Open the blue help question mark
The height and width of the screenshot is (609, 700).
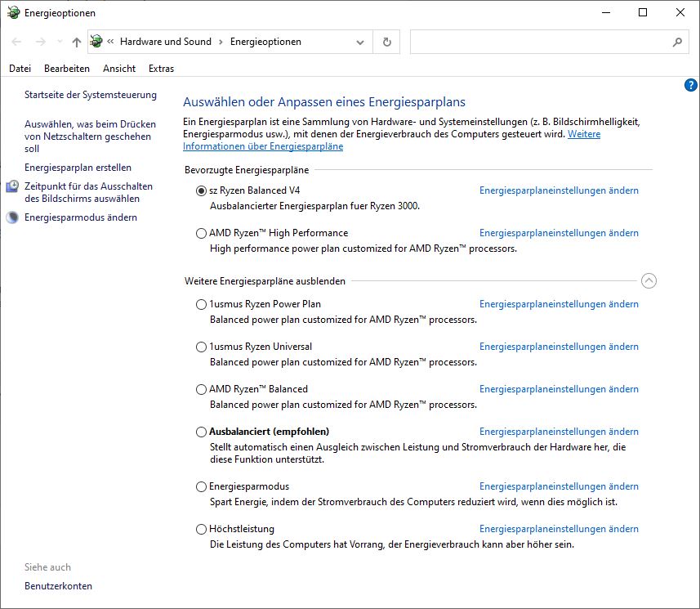click(x=690, y=85)
